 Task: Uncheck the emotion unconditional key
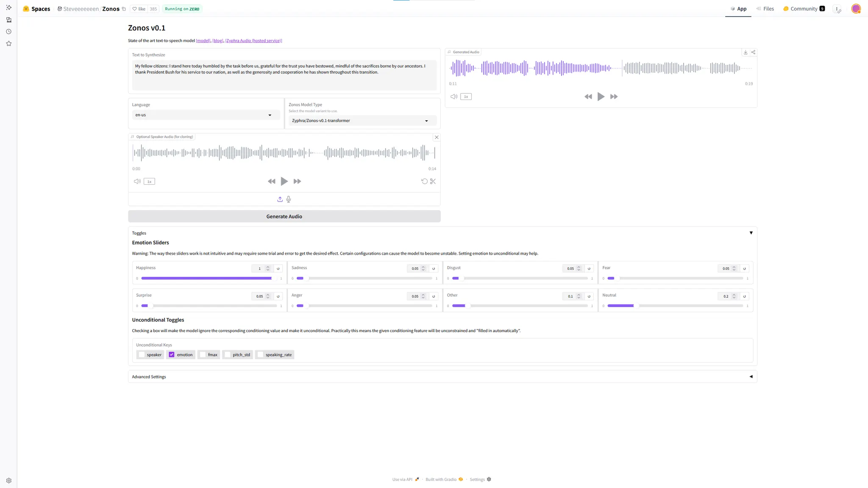[x=172, y=355]
